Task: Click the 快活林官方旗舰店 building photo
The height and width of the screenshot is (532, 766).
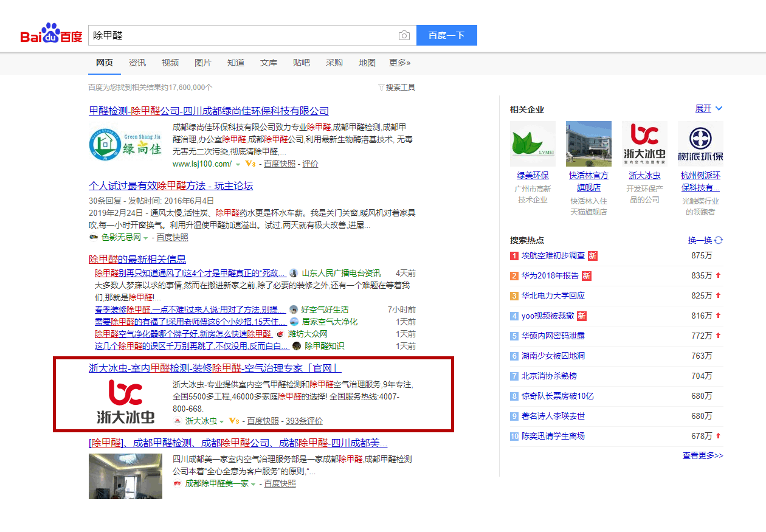Action: tap(588, 143)
